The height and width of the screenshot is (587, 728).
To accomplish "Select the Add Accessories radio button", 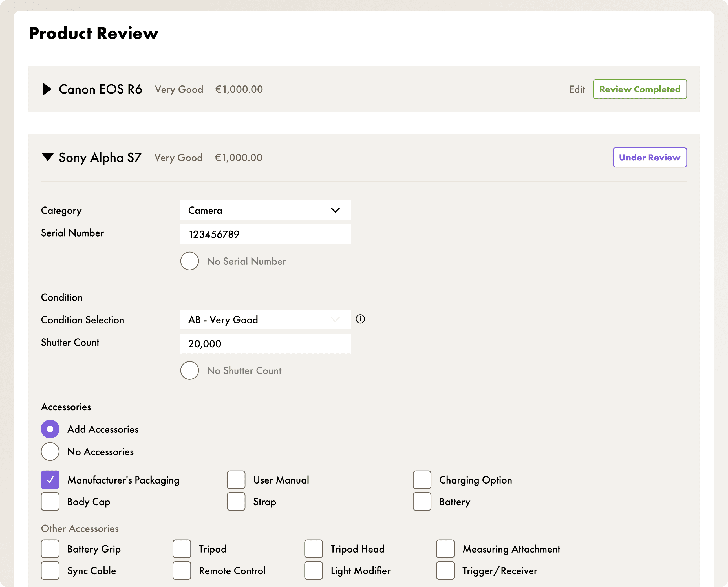I will pos(50,429).
